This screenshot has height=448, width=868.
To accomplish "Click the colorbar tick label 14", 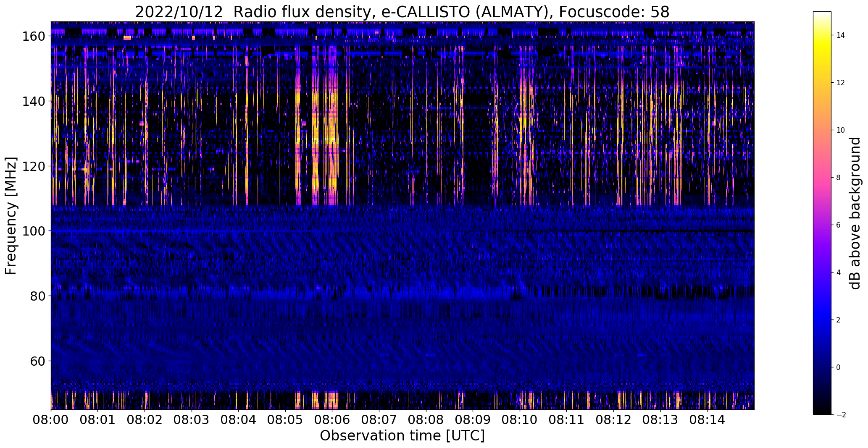I will [x=841, y=35].
